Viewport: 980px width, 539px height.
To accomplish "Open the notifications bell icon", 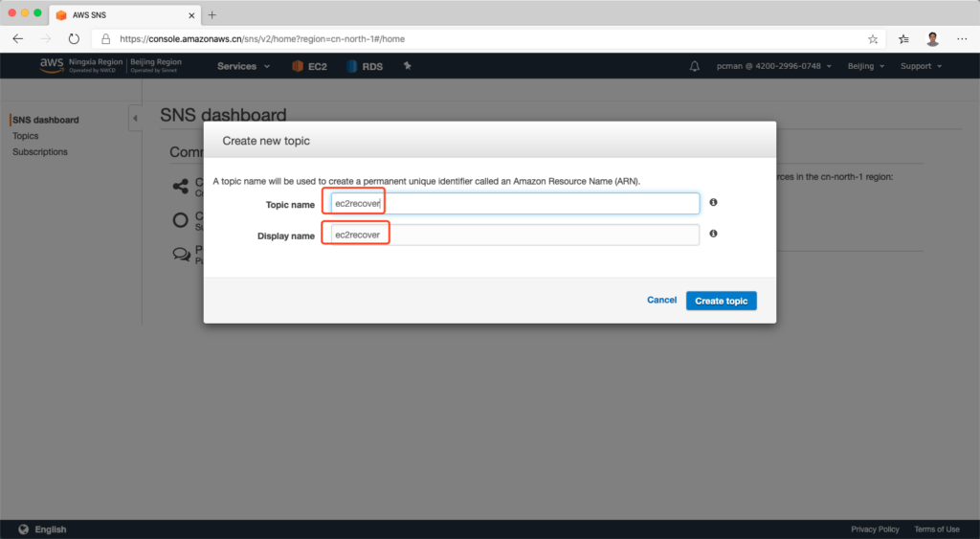I will click(x=695, y=66).
